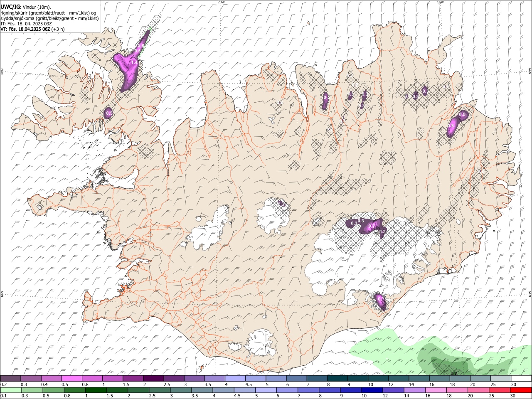Pick the pale lavender 4 swatch in the top legend row
The width and height of the screenshot is (532, 399).
pos(235,378)
